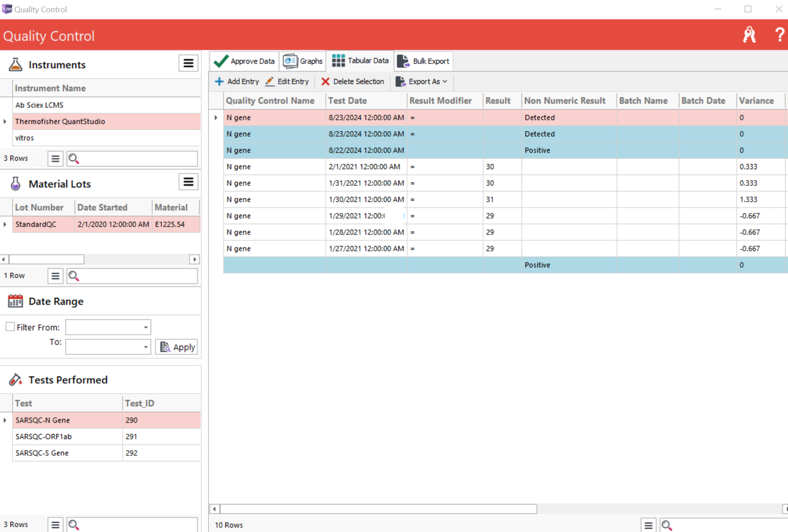Select the SARSQC-S Gene test row
Viewport: 788px width, 532px height.
coord(106,453)
